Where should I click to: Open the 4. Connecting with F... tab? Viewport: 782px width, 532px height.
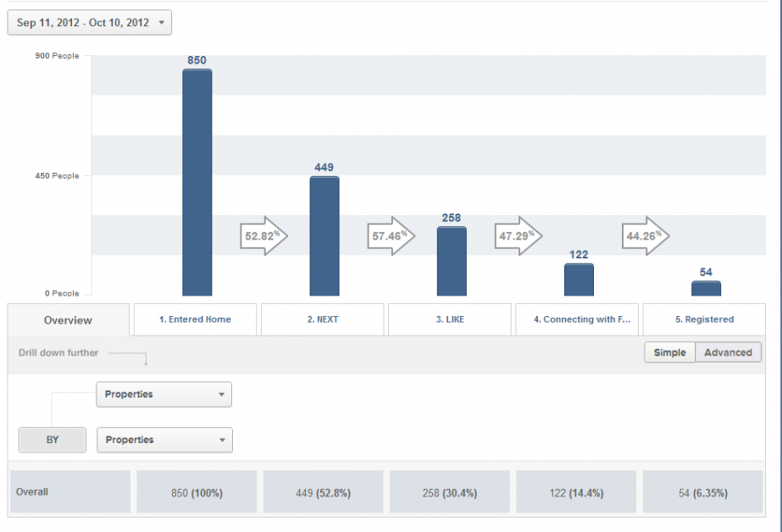577,319
